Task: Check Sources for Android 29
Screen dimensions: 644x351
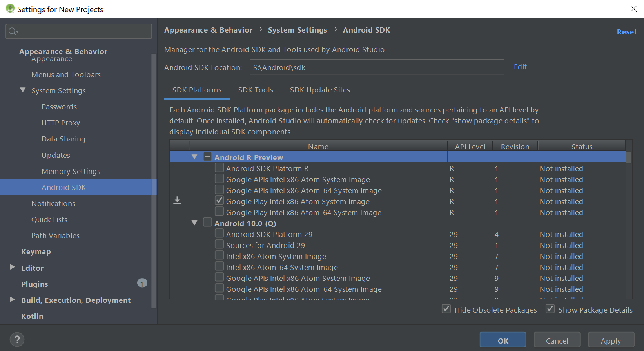Action: tap(219, 244)
